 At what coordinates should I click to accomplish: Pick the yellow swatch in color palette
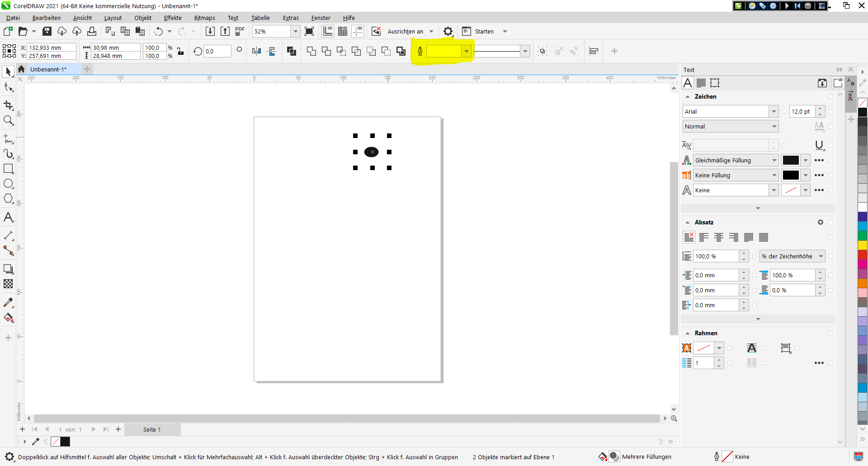[x=863, y=245]
